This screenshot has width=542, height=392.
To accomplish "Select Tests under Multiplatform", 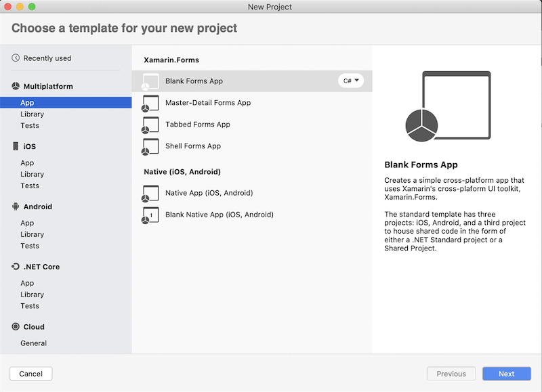I will (x=30, y=125).
